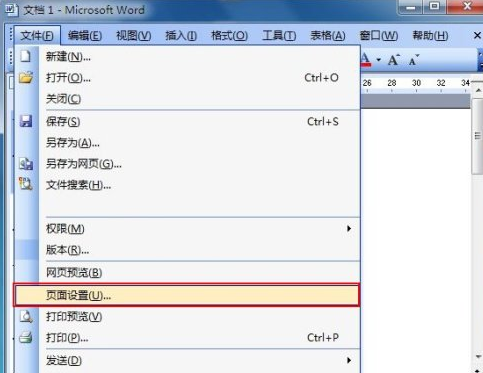483x373 pixels.
Task: Open the 文件(F) menu
Action: [37, 35]
